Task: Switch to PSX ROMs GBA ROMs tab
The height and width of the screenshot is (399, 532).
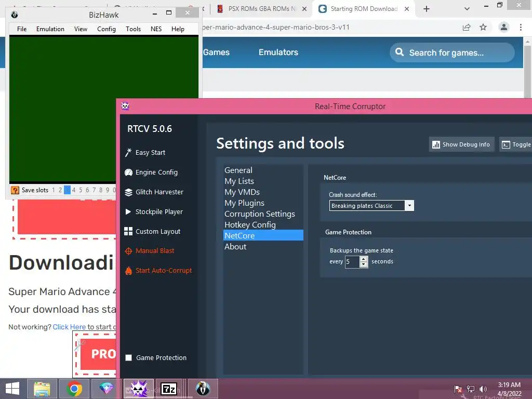Action: point(261,9)
